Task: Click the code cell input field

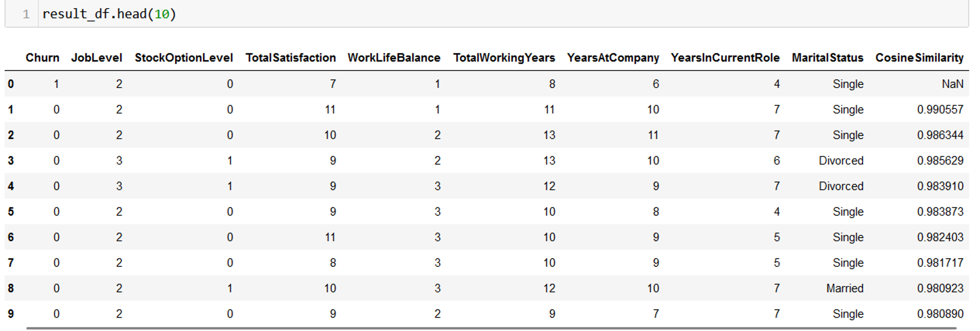Action: pyautogui.click(x=495, y=14)
